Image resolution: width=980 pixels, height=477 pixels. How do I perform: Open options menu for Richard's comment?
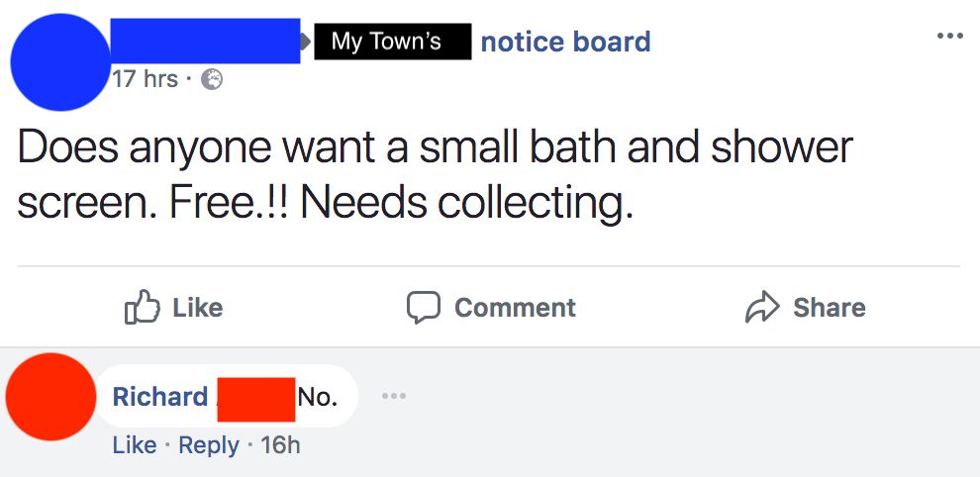pos(395,397)
